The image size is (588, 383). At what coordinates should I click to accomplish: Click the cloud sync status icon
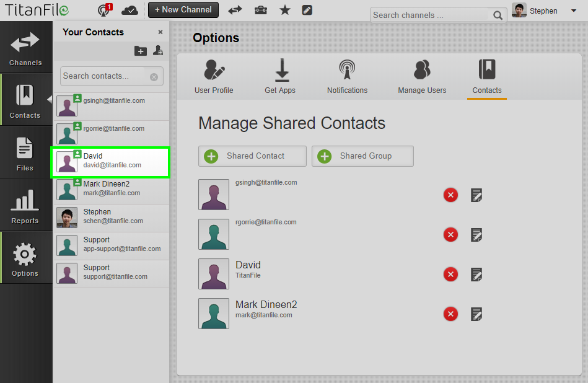tap(130, 10)
